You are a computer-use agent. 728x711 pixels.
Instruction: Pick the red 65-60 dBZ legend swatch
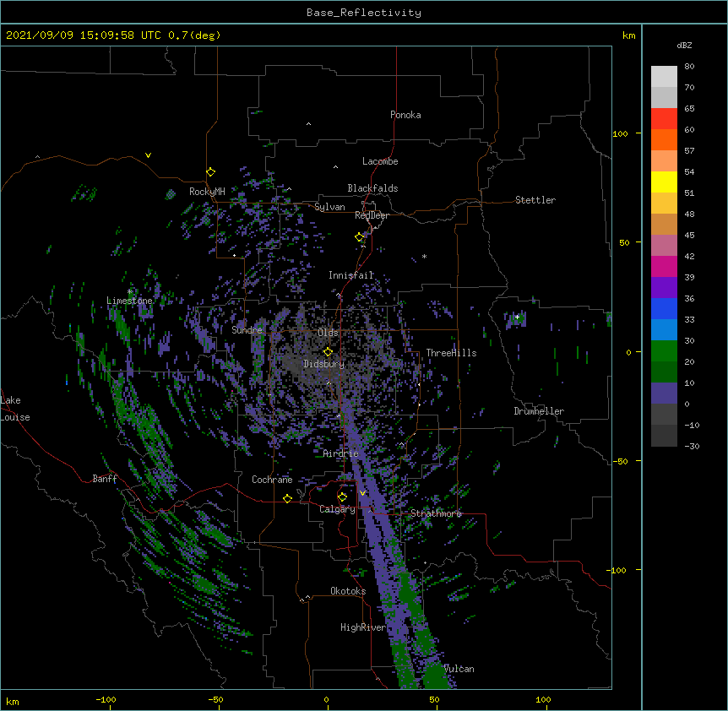point(664,119)
